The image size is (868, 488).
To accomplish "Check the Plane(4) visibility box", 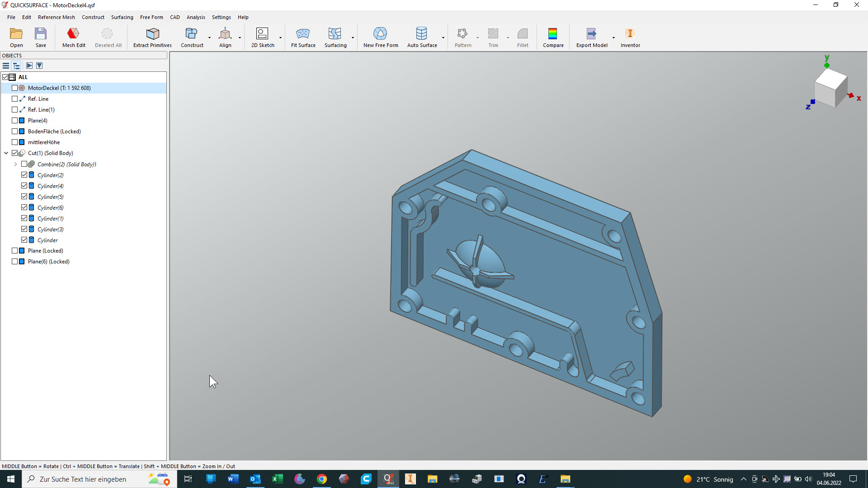I will pyautogui.click(x=15, y=121).
